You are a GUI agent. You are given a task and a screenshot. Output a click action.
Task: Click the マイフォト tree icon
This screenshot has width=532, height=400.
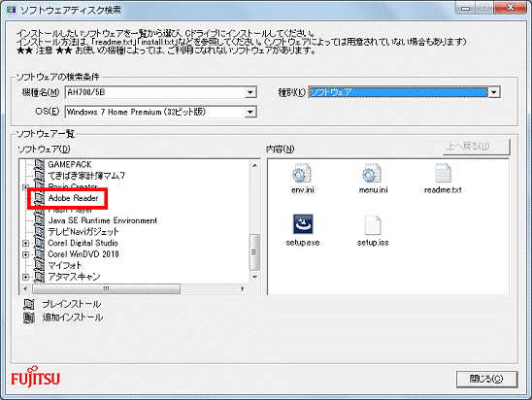coord(40,265)
